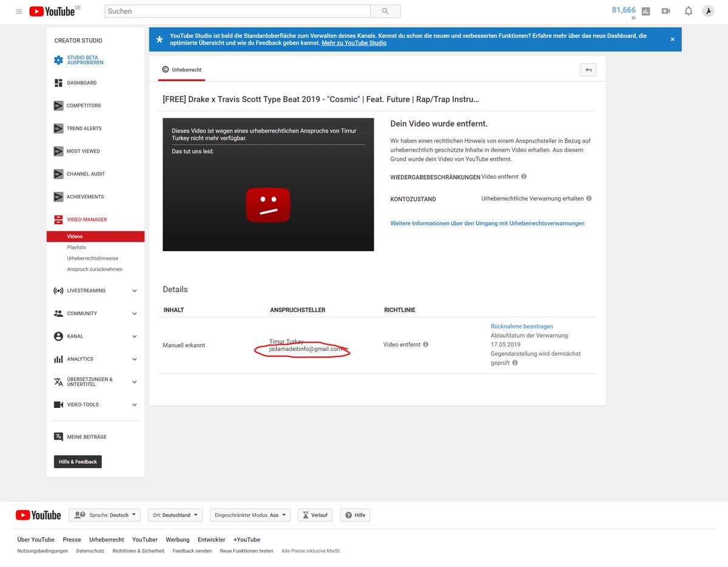Open Weitere Informationen über Urheberrechtsverwarnungen link
Viewport: 728px width, 567px height.
(x=487, y=223)
